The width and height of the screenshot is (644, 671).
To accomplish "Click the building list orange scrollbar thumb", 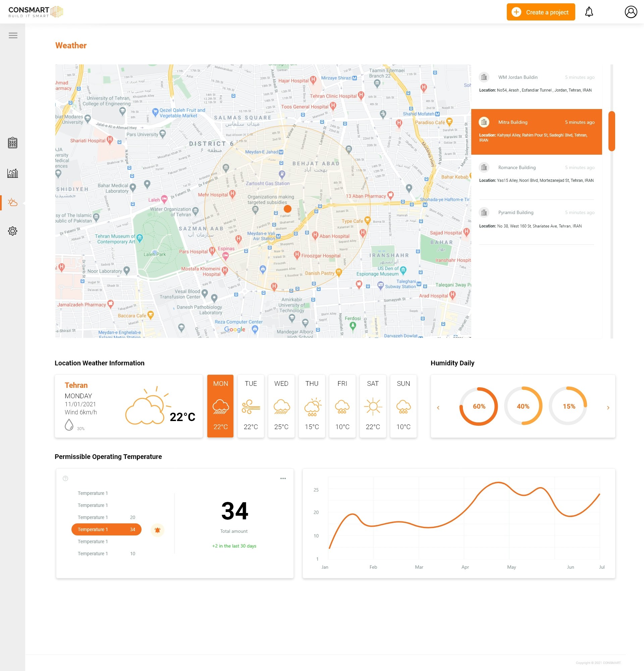I will [611, 131].
